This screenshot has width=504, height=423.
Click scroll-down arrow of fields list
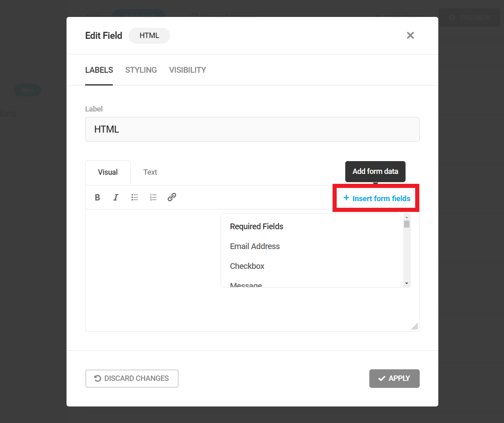[x=407, y=283]
